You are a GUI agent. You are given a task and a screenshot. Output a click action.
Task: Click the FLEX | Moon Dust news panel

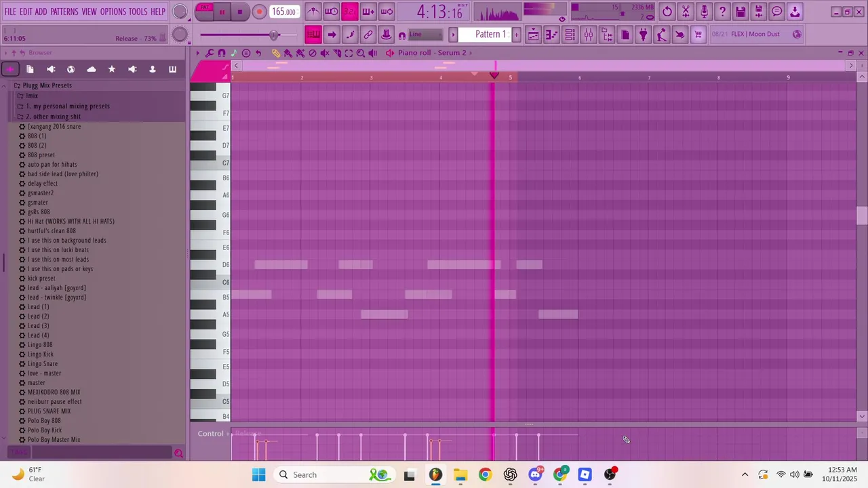click(x=755, y=34)
